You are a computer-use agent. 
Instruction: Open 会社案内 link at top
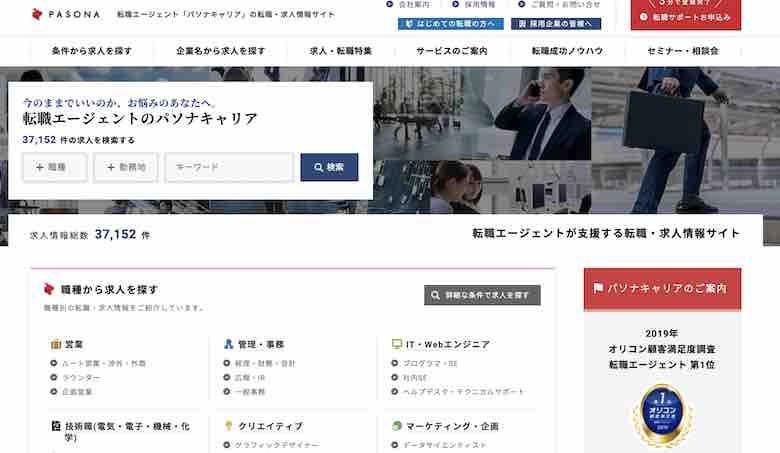point(409,4)
